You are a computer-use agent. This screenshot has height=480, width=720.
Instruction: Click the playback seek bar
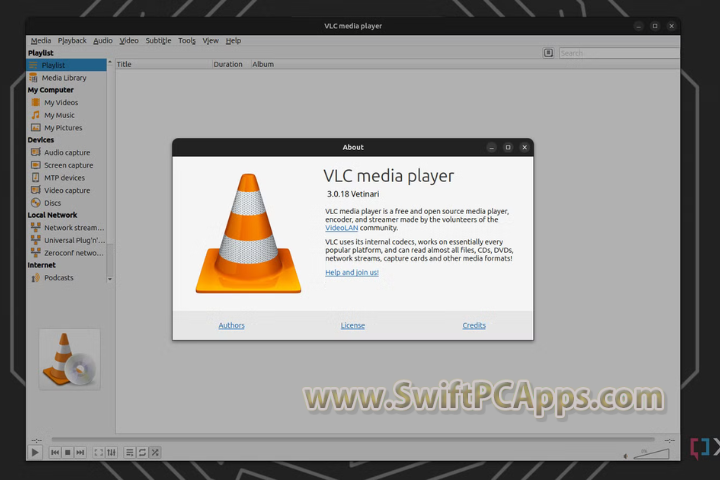tap(353, 440)
